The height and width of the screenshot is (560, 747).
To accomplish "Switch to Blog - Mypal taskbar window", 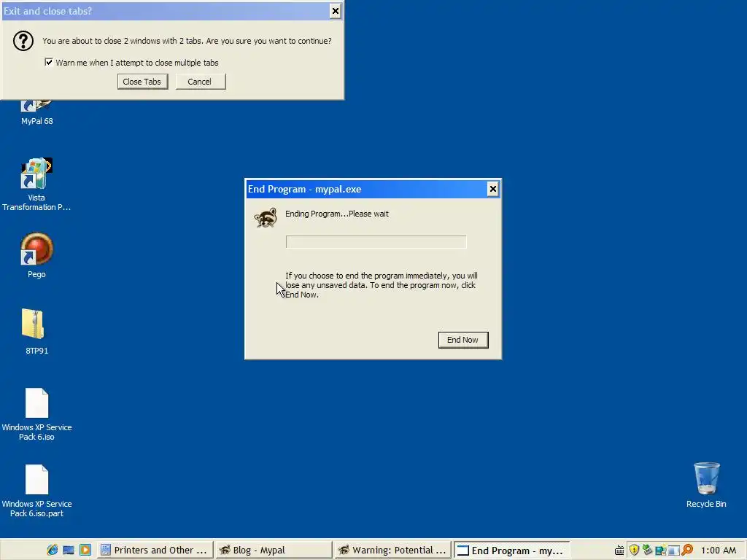I will (x=273, y=550).
